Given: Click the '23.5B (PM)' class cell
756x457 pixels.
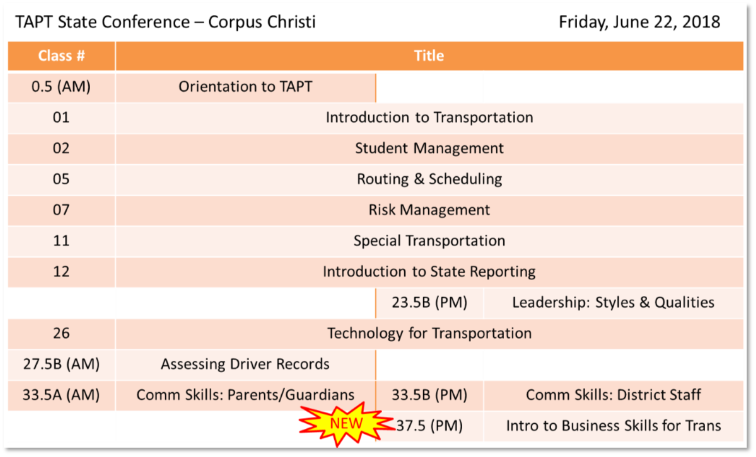Looking at the screenshot, I should point(429,303).
